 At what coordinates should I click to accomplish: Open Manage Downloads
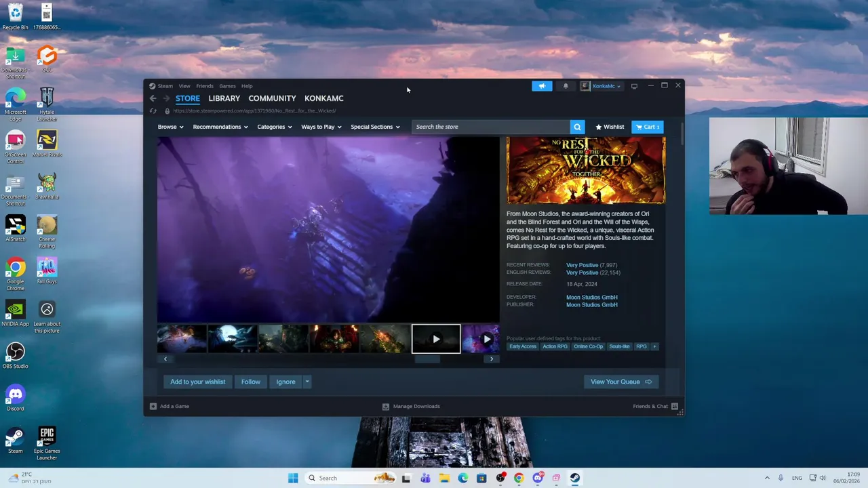pos(411,406)
